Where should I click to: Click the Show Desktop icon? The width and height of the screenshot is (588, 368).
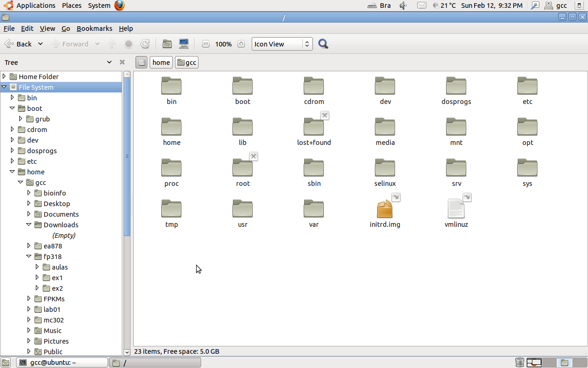pos(6,362)
